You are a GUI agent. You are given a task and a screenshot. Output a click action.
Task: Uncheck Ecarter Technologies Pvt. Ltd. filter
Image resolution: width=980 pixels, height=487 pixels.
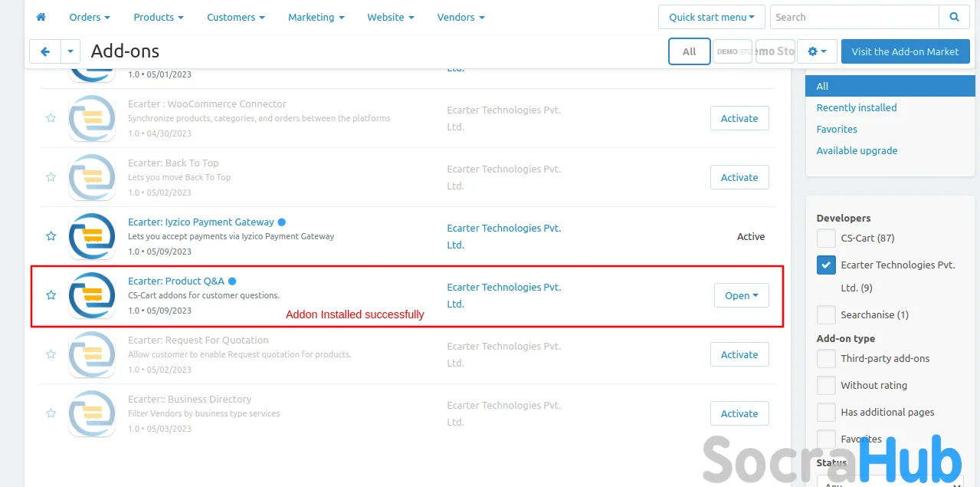click(x=826, y=265)
